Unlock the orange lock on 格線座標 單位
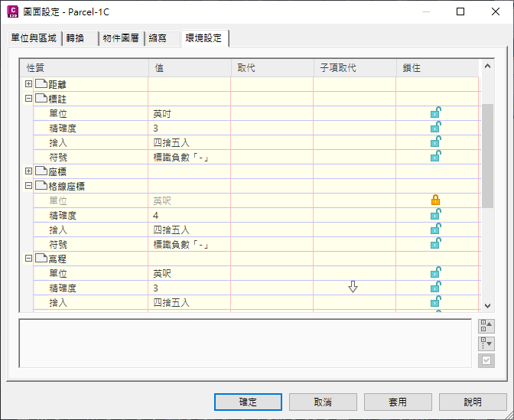 click(x=436, y=200)
